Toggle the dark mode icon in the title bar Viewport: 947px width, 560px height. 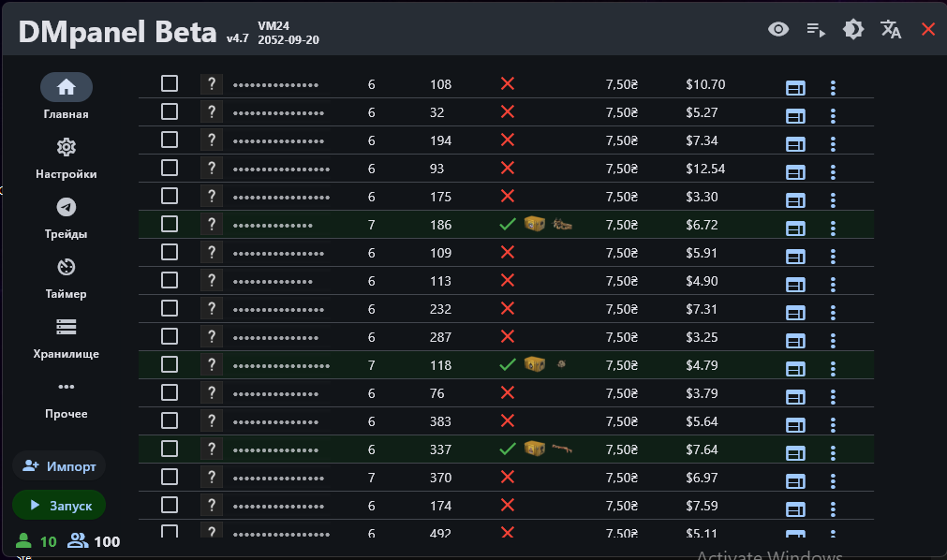[x=852, y=29]
